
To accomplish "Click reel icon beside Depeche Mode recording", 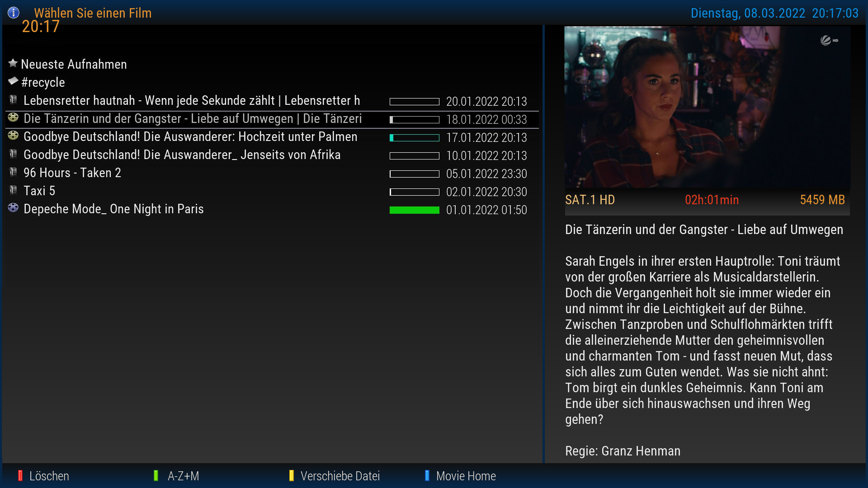I will click(13, 208).
